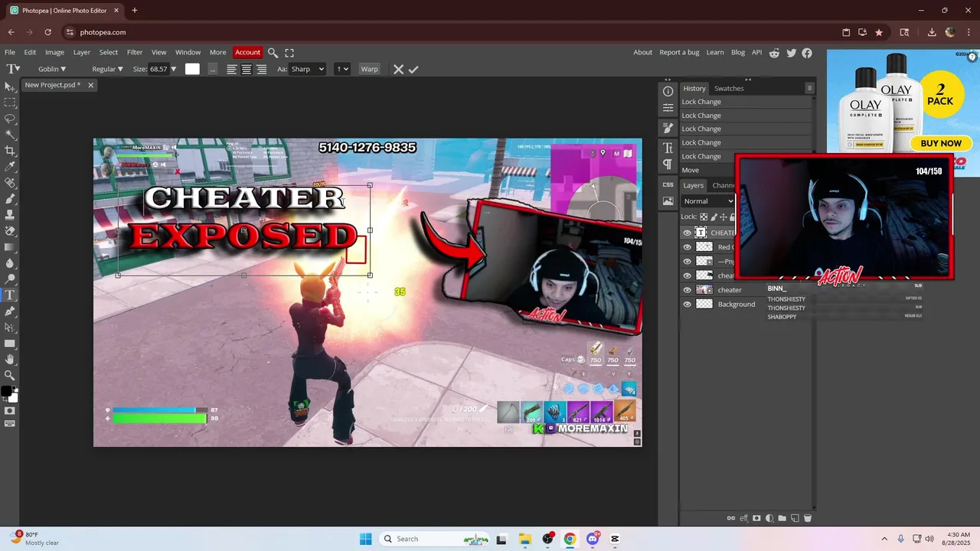Select the Spot Healing Brush tool
Viewport: 980px width, 551px height.
[x=10, y=183]
